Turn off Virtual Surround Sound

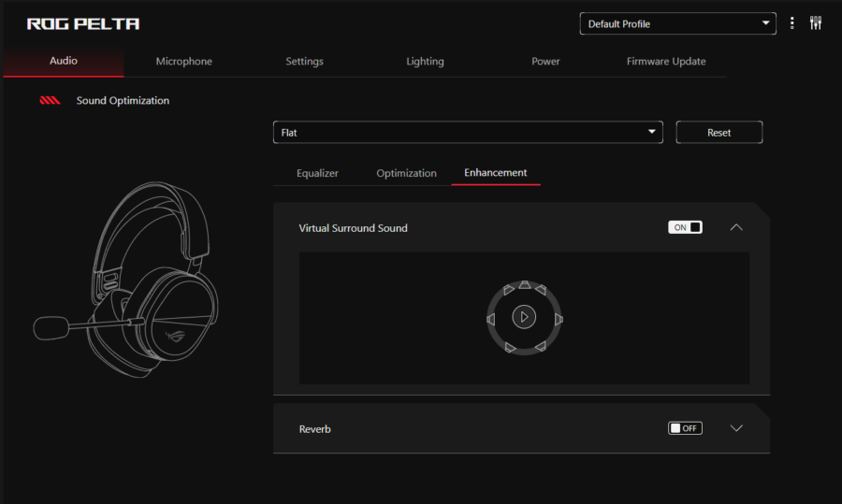click(x=685, y=227)
